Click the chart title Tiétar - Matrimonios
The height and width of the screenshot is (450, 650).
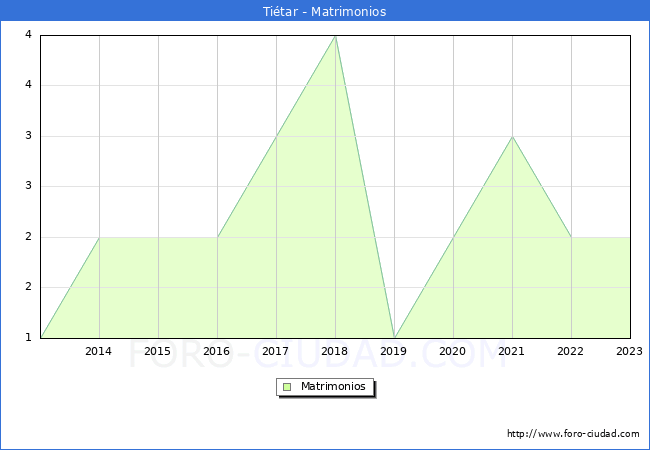[325, 12]
